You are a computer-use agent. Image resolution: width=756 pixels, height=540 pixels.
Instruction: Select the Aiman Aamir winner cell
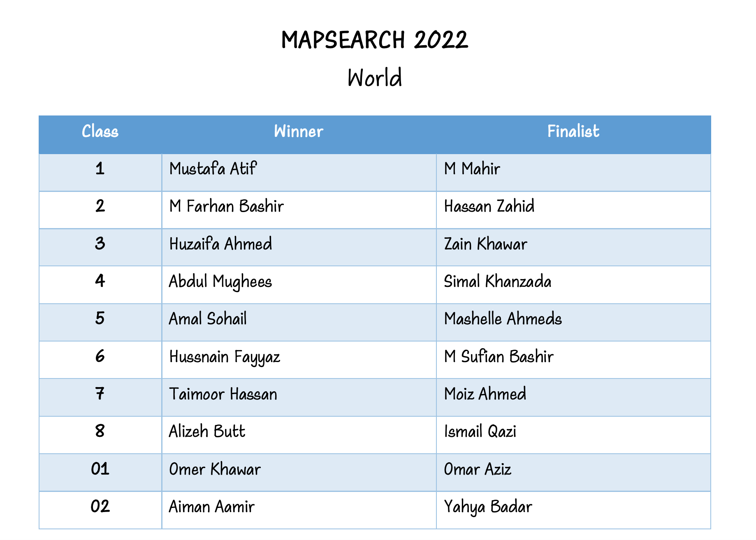pos(211,507)
